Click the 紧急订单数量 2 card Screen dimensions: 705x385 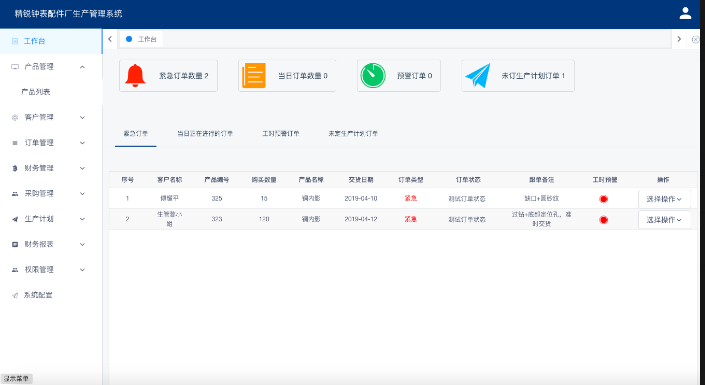coord(168,76)
